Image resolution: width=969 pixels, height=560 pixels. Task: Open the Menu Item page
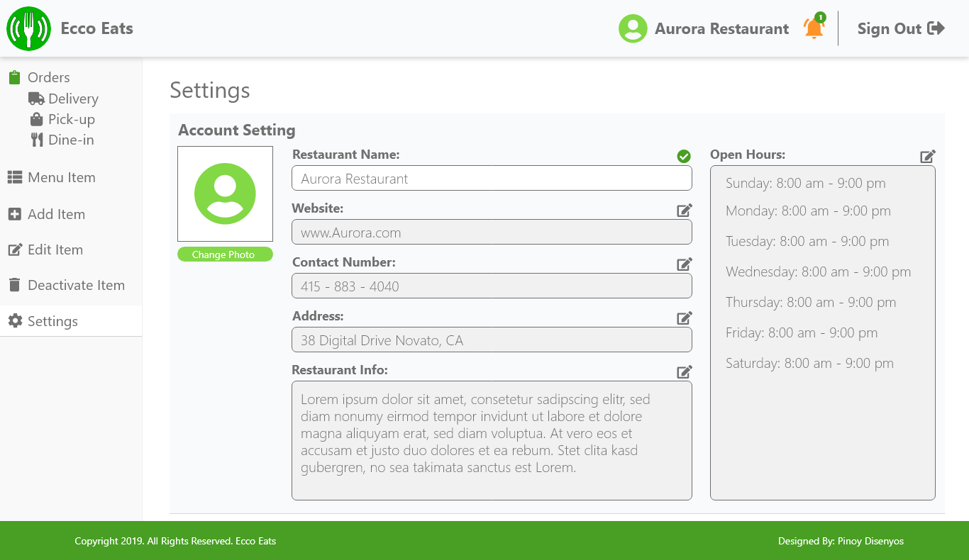tap(61, 178)
